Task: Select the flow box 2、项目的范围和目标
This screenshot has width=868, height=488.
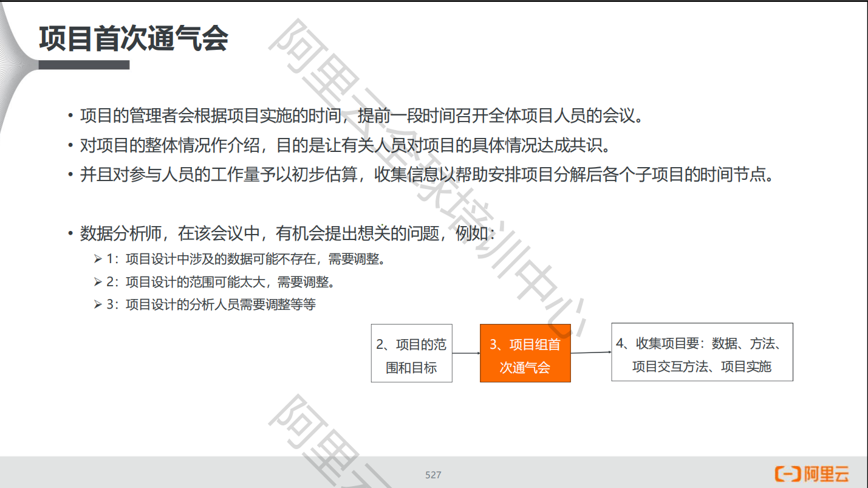Action: [x=412, y=353]
